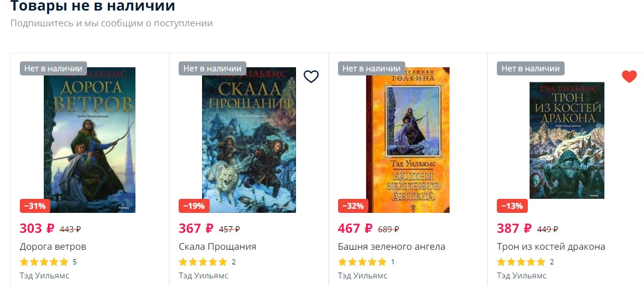
Task: Open Башня зеленого ангела cover image
Action: (x=408, y=140)
